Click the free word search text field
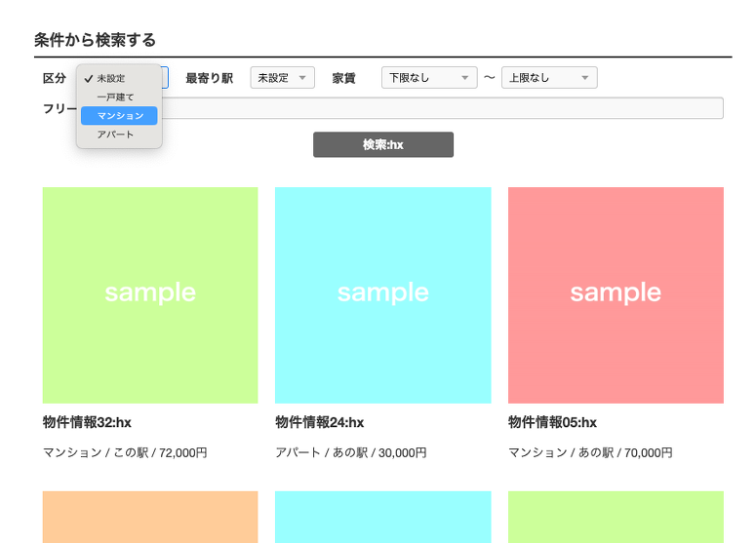 (x=444, y=108)
